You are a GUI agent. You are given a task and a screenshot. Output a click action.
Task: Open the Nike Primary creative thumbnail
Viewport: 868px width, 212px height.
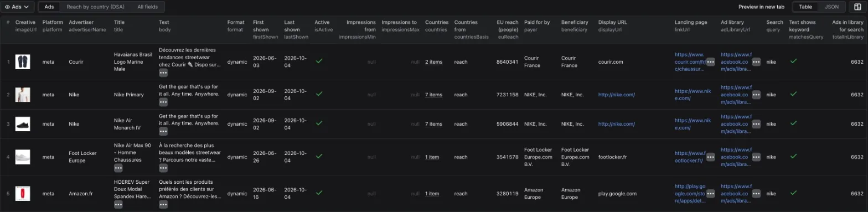coord(23,95)
